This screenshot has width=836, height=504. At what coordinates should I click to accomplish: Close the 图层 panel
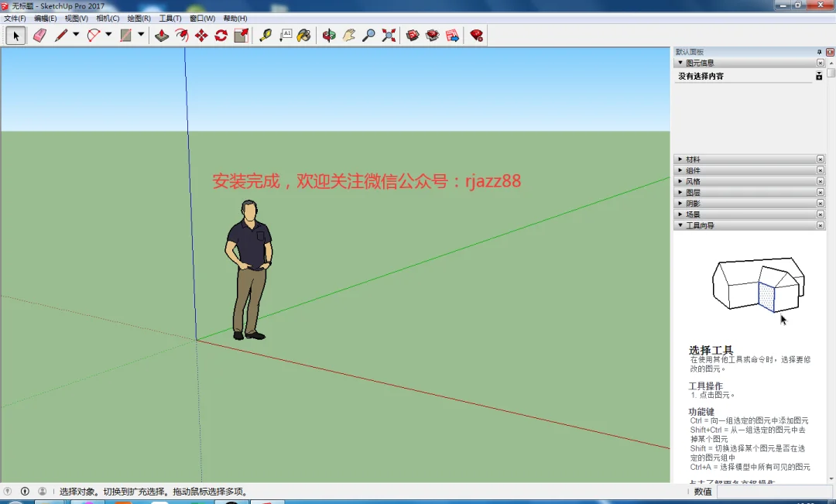(x=820, y=192)
